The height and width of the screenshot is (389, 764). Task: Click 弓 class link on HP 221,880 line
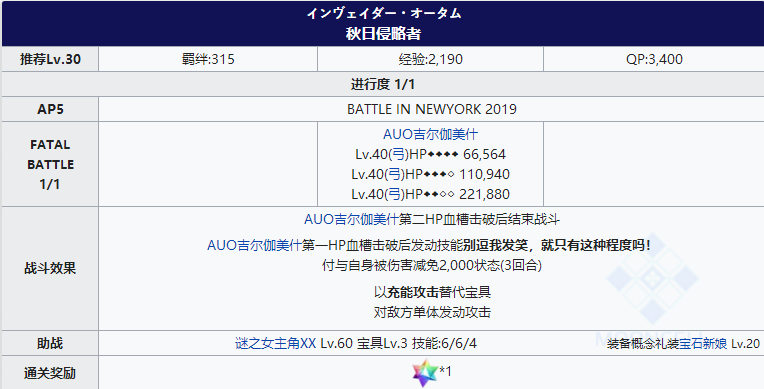[394, 194]
